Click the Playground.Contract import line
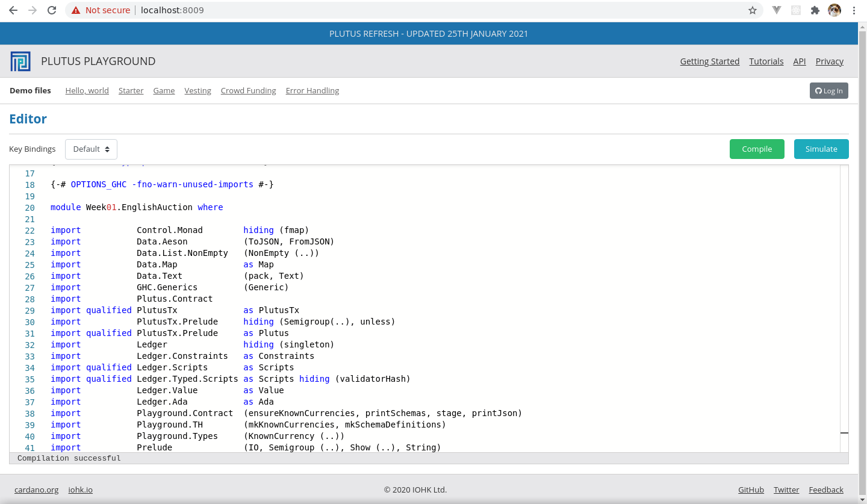Image resolution: width=867 pixels, height=504 pixels. point(286,413)
